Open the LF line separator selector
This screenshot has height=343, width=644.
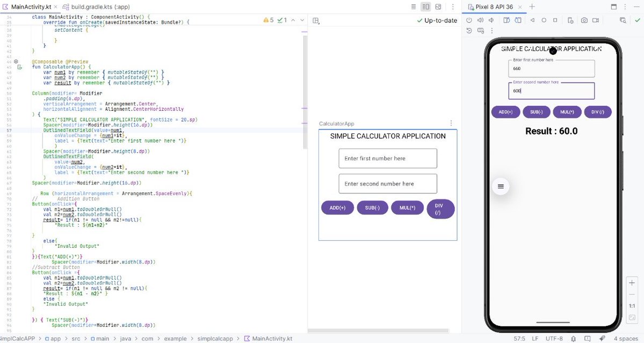[535, 339]
